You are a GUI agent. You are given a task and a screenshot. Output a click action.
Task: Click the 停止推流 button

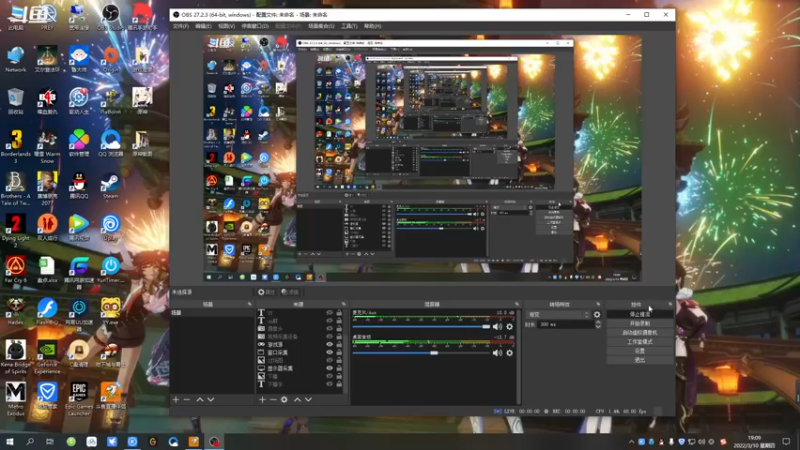(x=639, y=314)
